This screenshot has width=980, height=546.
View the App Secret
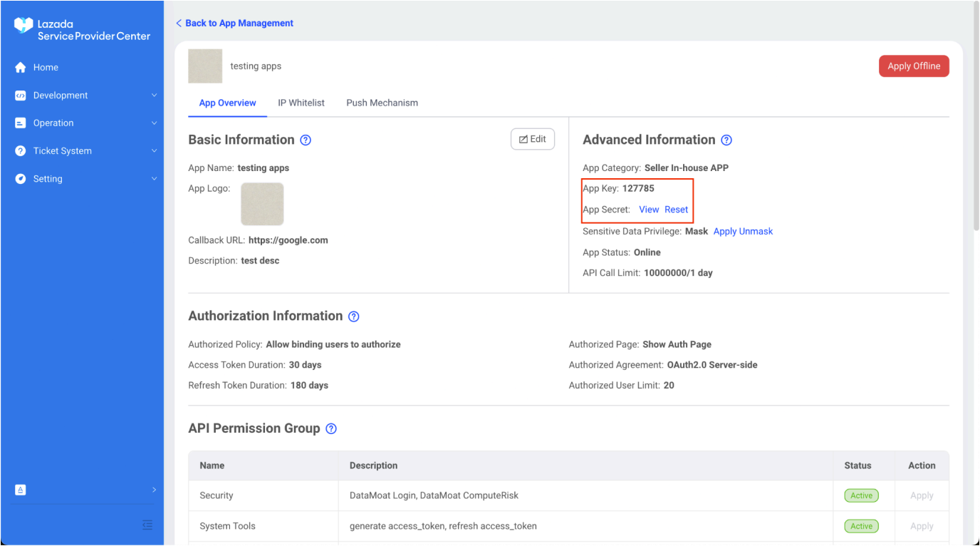pos(649,210)
